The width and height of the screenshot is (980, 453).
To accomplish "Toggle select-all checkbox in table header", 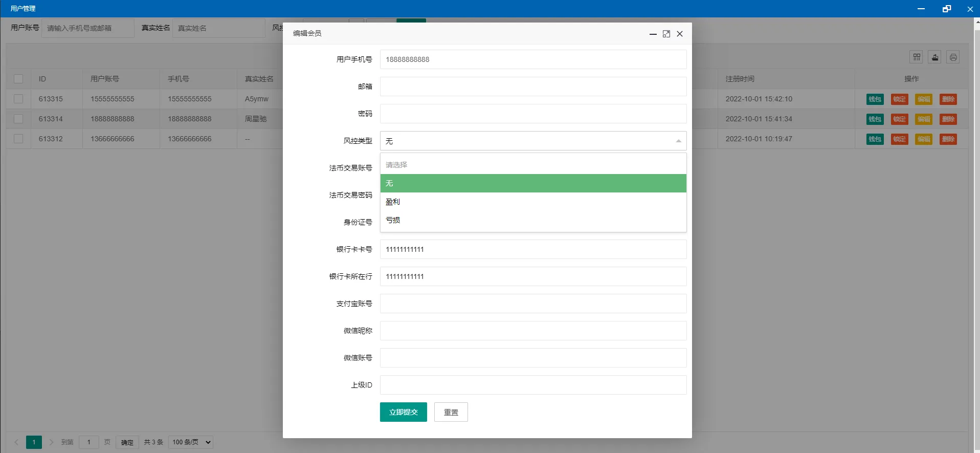I will click(18, 79).
